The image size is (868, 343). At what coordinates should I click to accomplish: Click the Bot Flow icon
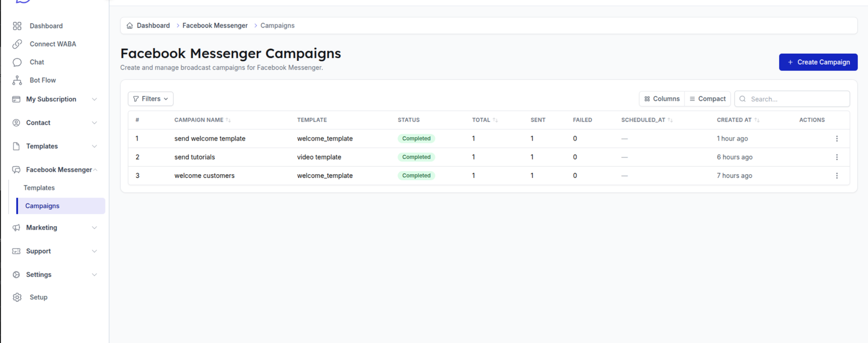point(17,80)
